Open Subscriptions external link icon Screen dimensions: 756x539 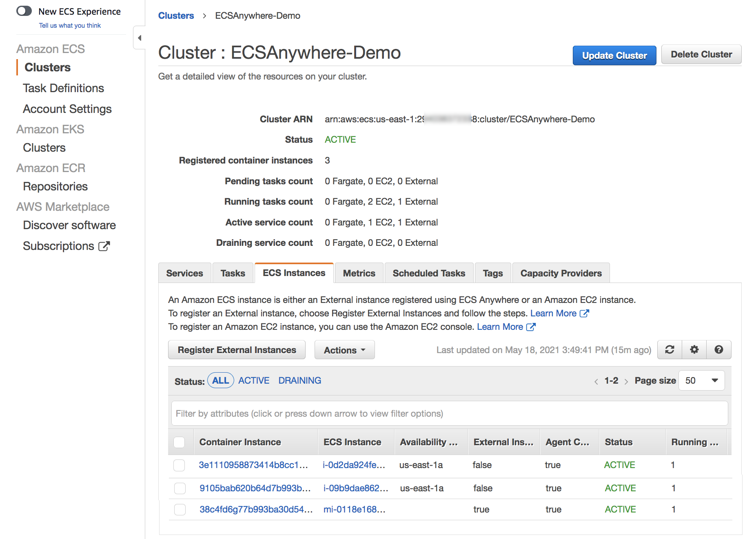coord(104,246)
